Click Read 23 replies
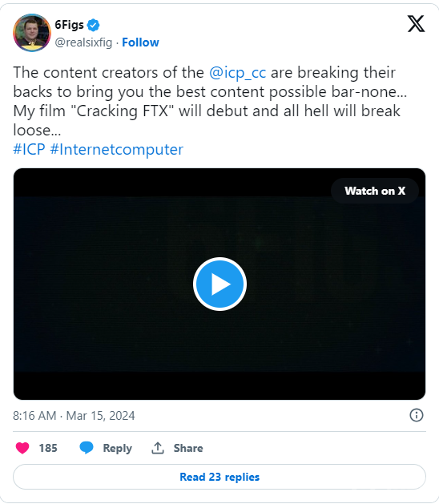This screenshot has width=439, height=504. [x=219, y=477]
